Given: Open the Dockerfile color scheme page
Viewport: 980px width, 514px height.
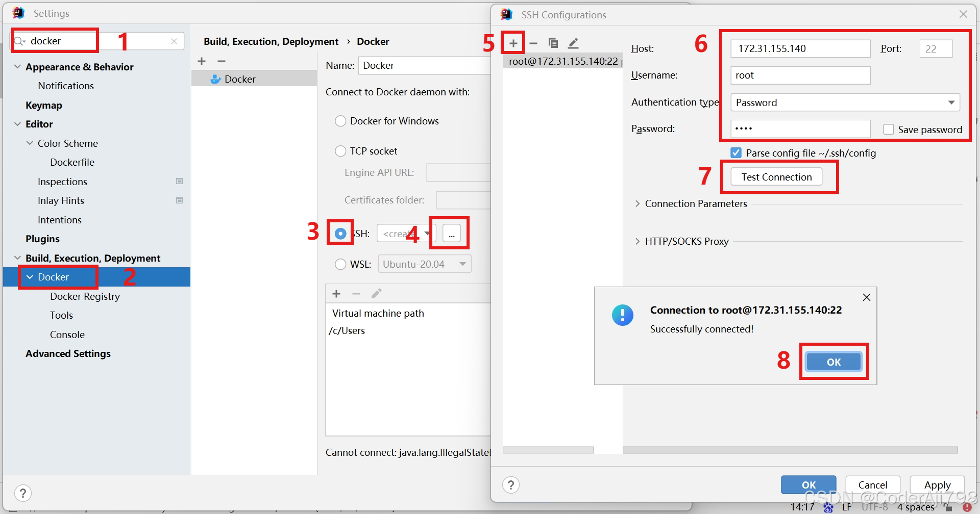Looking at the screenshot, I should click(x=72, y=162).
